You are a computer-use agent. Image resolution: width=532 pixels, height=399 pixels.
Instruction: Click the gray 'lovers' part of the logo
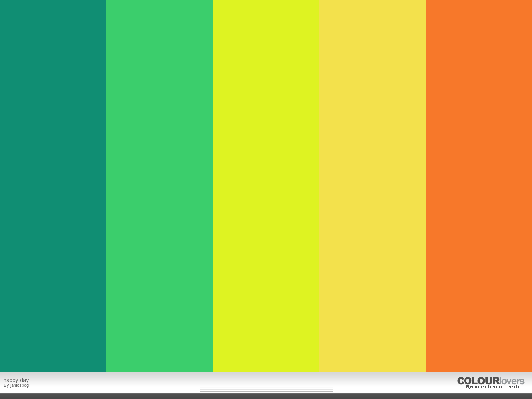click(x=512, y=381)
